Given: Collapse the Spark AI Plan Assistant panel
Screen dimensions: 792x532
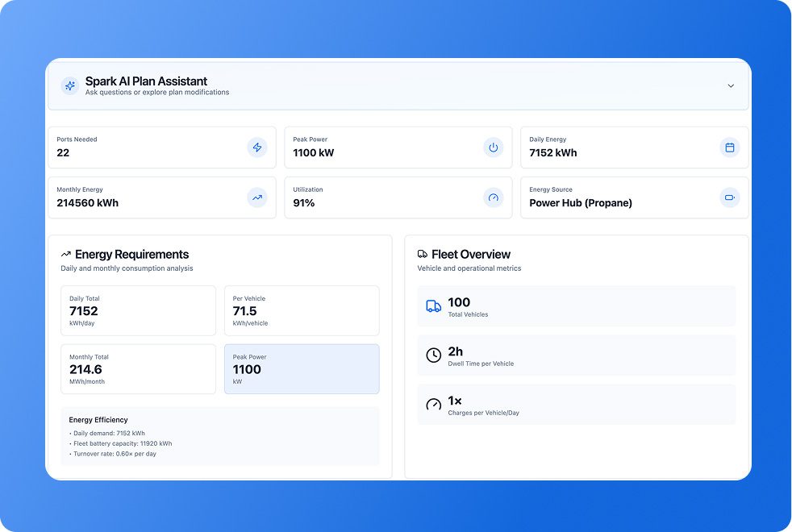Looking at the screenshot, I should pyautogui.click(x=731, y=85).
